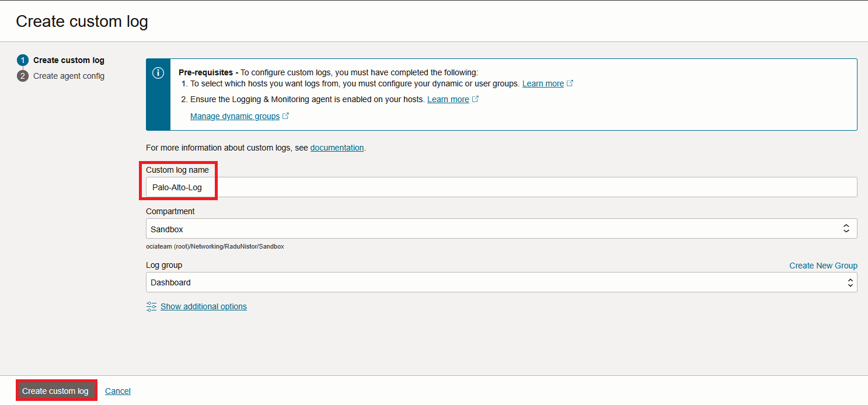868x405 pixels.
Task: Expand the Log group dropdown showing Dashboard
Action: [501, 282]
